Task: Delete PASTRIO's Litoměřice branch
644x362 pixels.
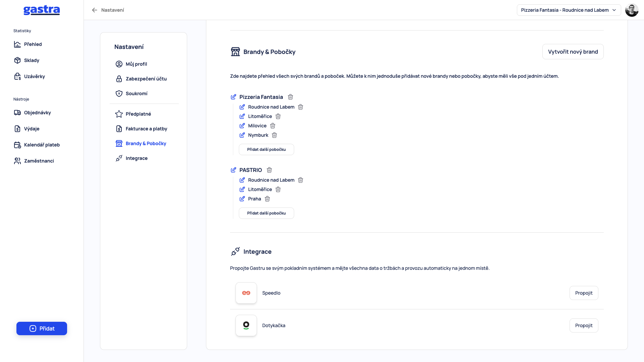Action: coord(278,189)
